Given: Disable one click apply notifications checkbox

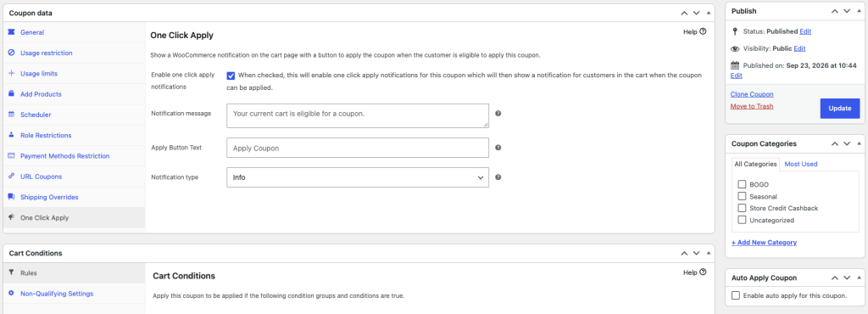Looking at the screenshot, I should (231, 76).
